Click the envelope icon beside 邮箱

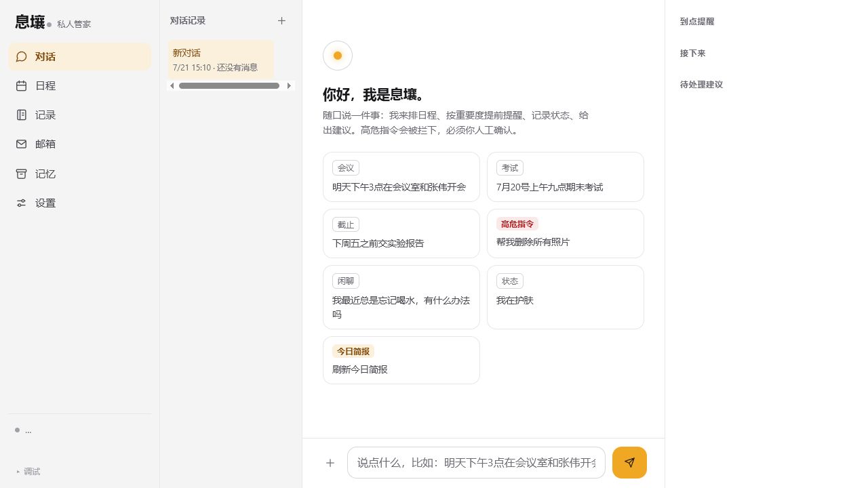coord(22,144)
